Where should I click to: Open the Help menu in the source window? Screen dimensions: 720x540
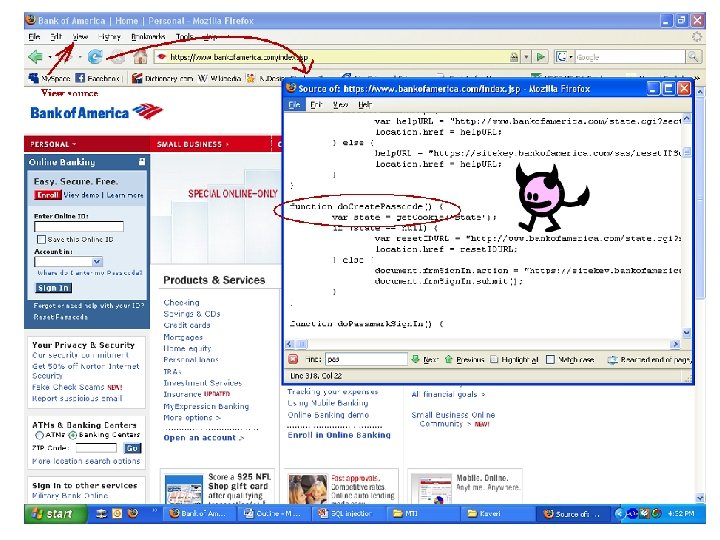365,105
